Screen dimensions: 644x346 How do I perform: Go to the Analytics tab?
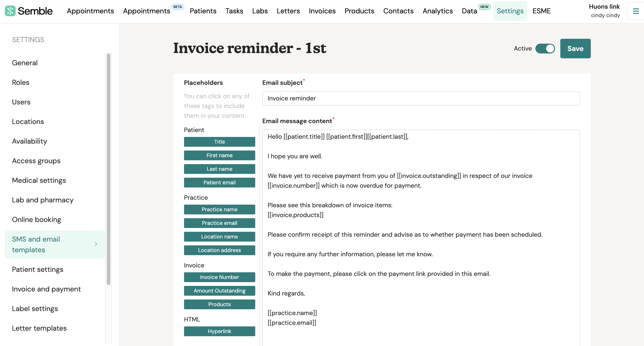[437, 11]
